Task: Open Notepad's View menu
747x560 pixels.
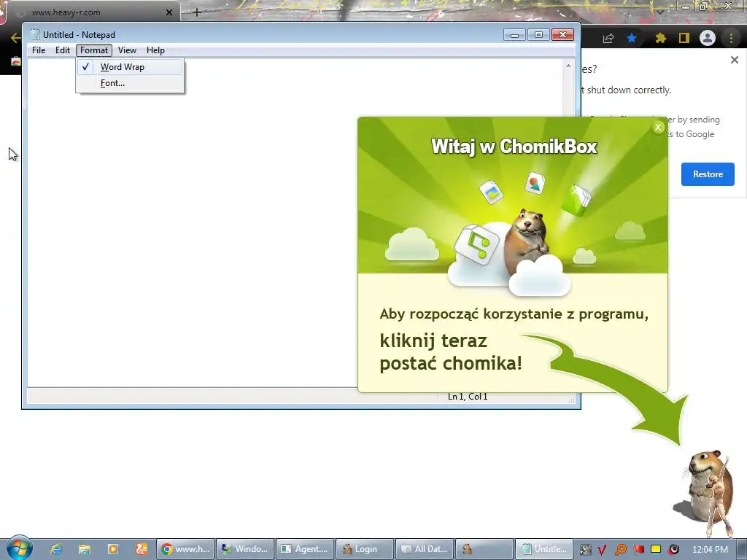Action: (x=127, y=50)
